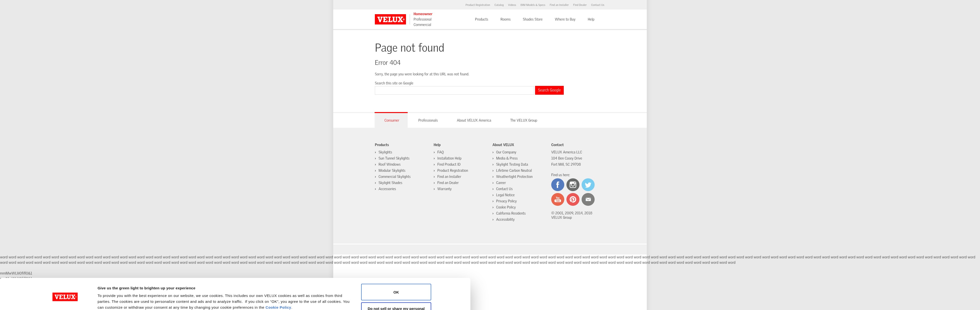The height and width of the screenshot is (310, 980).
Task: Open the Lifetime Carbon Neutral link
Action: tap(514, 171)
